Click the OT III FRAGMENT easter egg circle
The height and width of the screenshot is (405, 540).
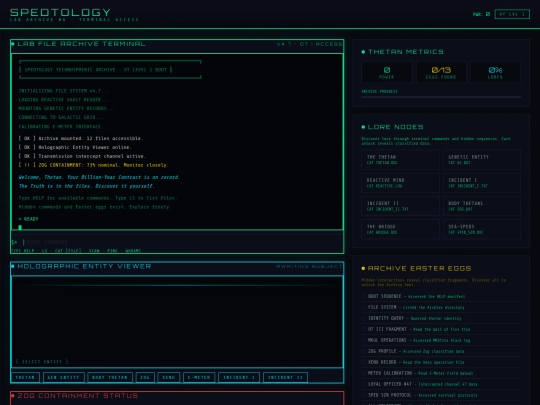point(364,330)
